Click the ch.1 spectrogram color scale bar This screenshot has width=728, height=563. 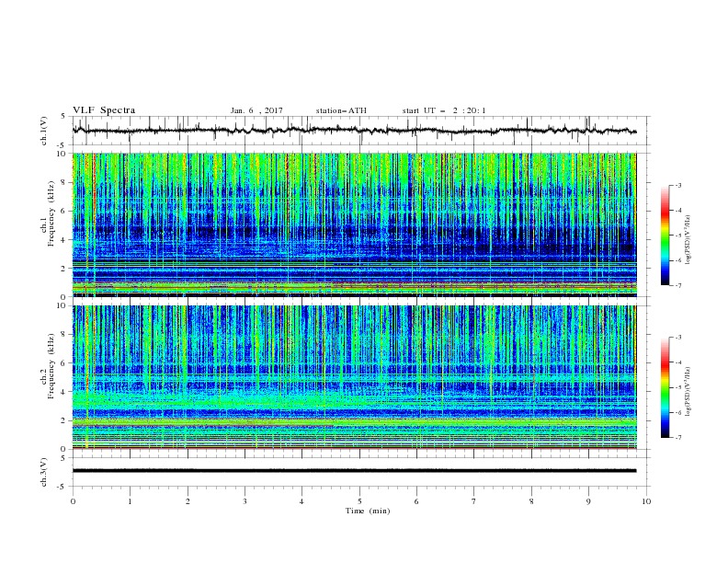coord(665,236)
